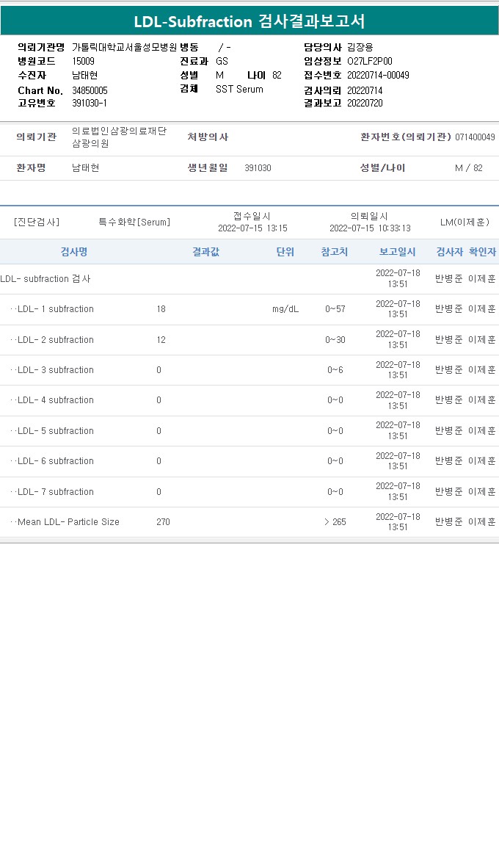Screen dimensions: 499x868
Task: Click 검사의뢰 date 20220714
Action: [365, 90]
